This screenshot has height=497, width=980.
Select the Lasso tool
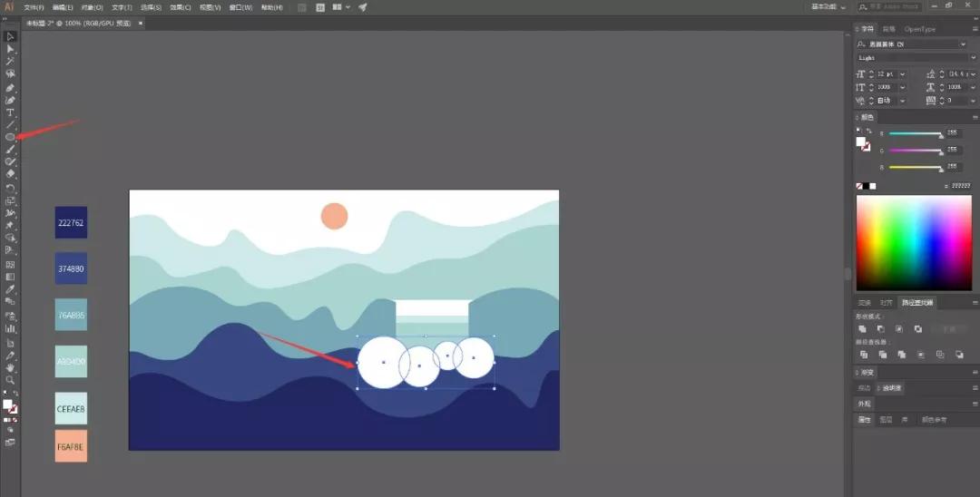[x=10, y=73]
